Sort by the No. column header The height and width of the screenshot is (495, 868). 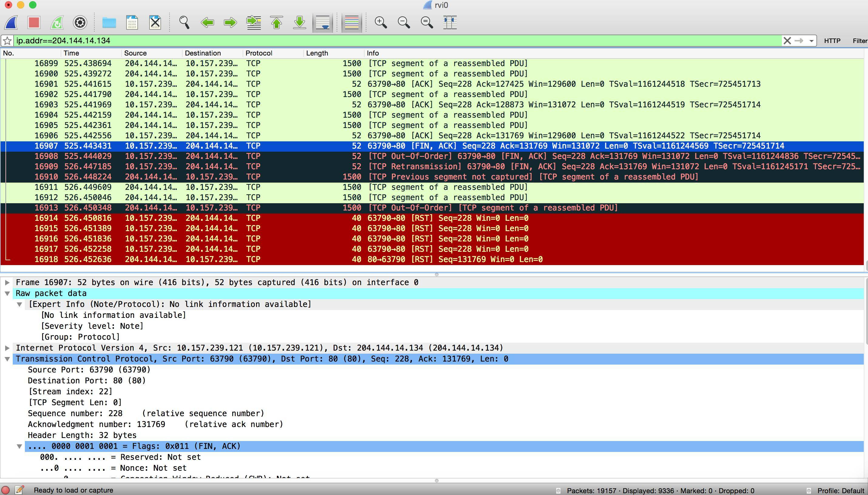(31, 53)
